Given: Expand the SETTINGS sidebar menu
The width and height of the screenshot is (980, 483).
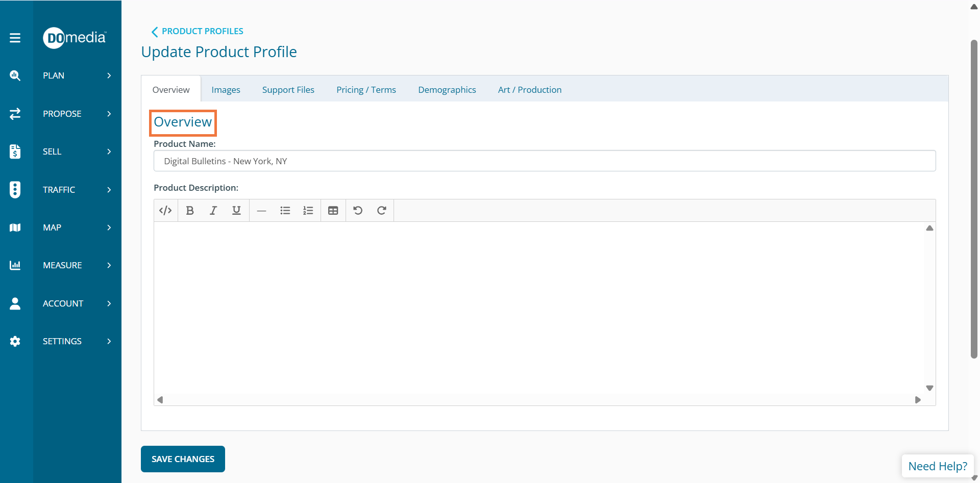Looking at the screenshot, I should [77, 341].
